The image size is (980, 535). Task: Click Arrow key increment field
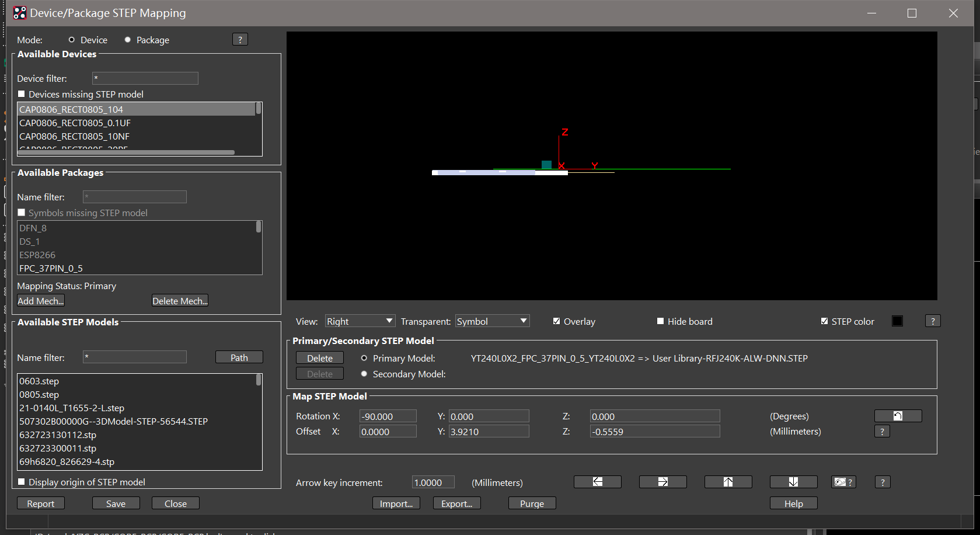pos(433,482)
